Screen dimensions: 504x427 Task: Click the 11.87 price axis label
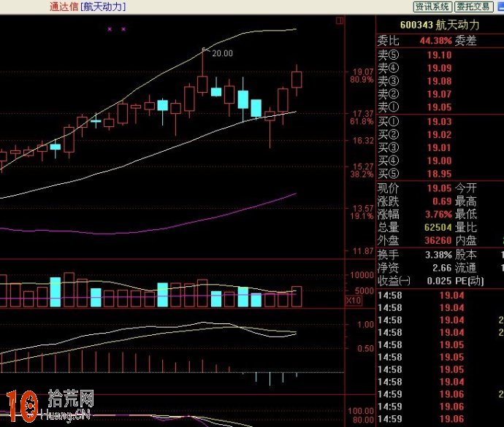363,251
